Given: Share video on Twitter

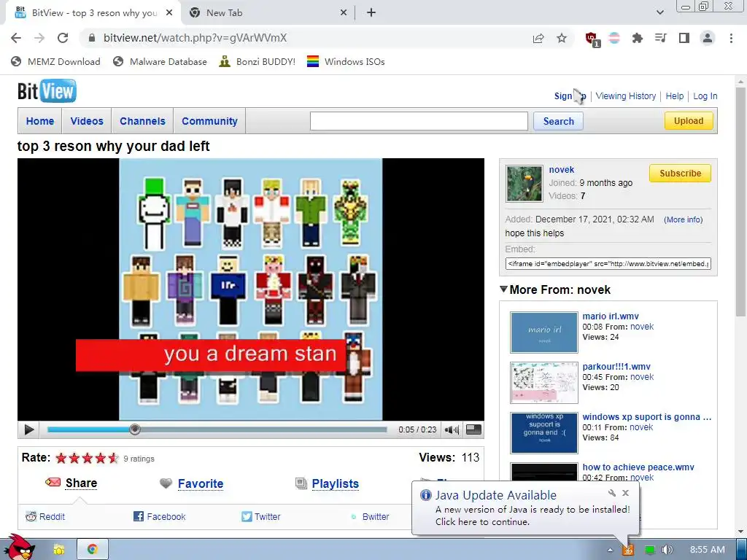Looking at the screenshot, I should [261, 517].
